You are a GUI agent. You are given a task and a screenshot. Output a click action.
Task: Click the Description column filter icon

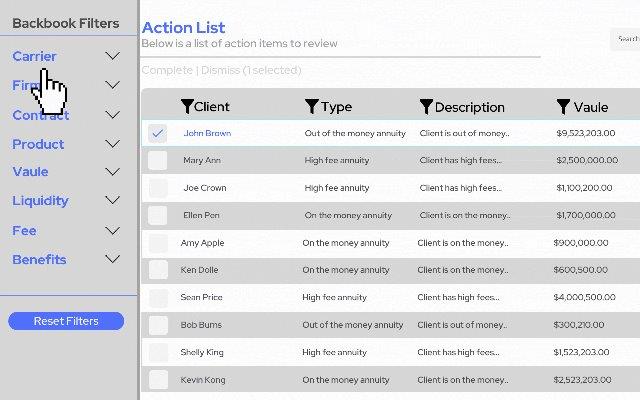coord(426,107)
